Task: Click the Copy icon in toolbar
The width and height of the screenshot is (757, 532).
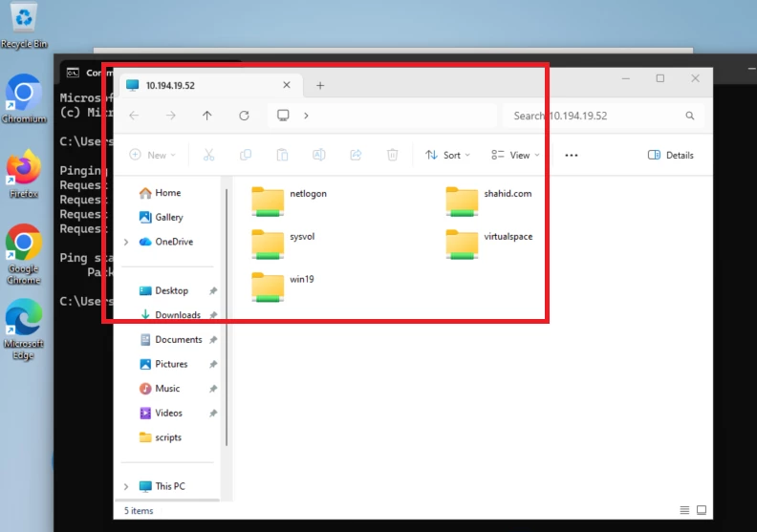Action: pos(246,155)
